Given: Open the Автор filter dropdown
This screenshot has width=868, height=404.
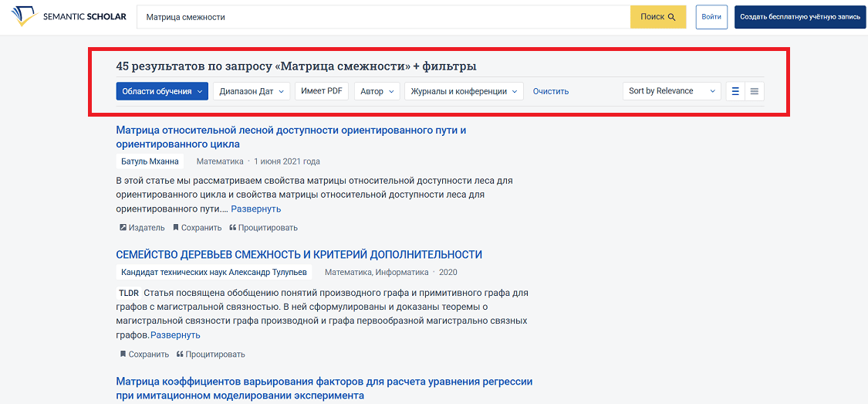Looking at the screenshot, I should 377,91.
